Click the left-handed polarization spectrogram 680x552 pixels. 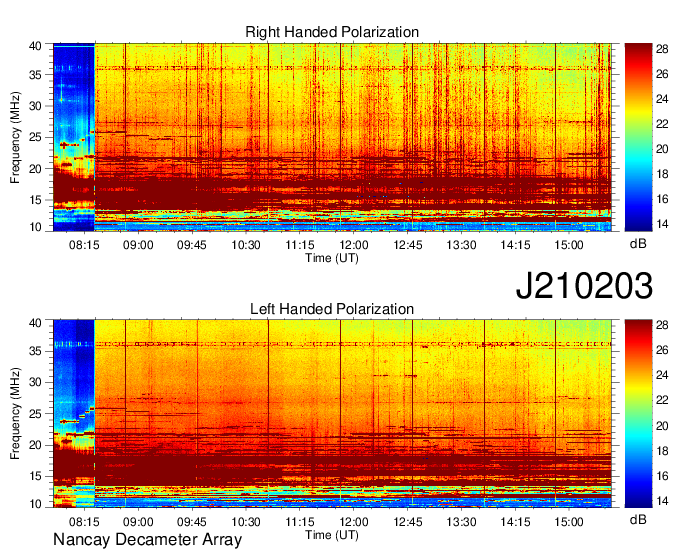click(x=332, y=414)
